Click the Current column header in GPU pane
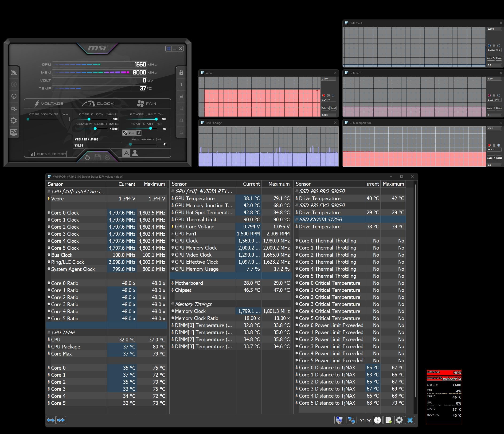Viewport: 504px width, 434px height. click(x=248, y=184)
